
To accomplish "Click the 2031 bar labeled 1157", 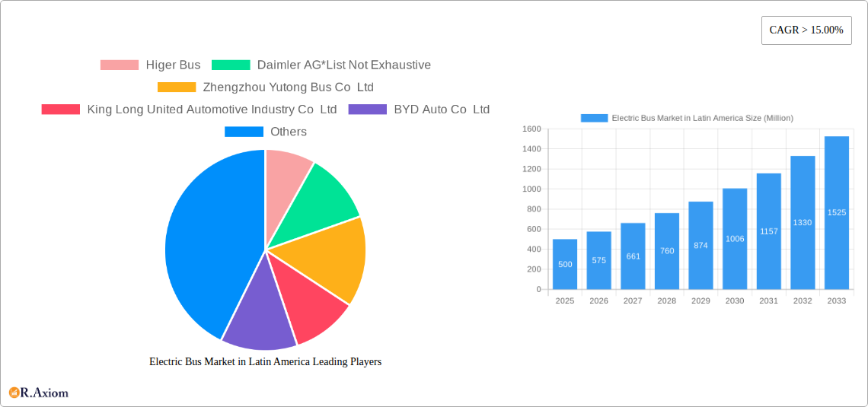I will (x=769, y=231).
